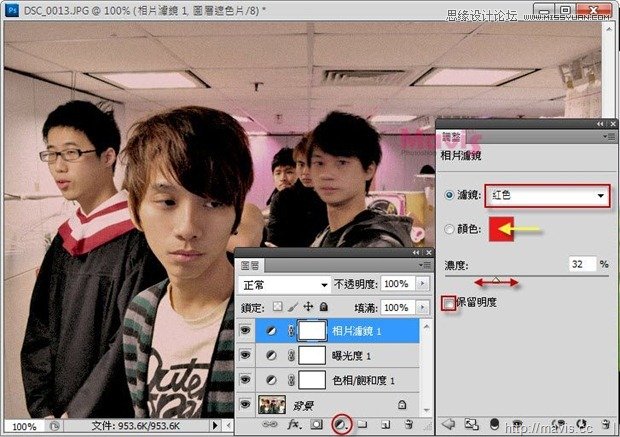
Task: Close the Adjustments panel
Action: pos(613,124)
